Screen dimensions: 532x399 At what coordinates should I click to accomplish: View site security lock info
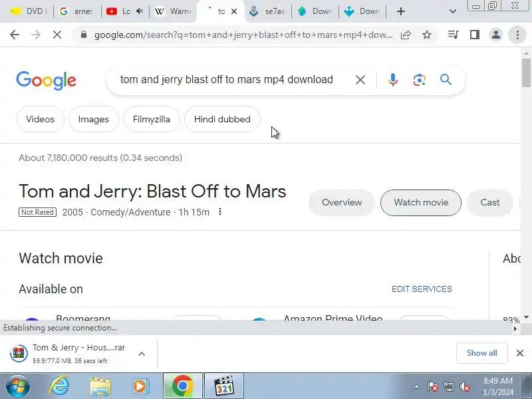click(84, 35)
